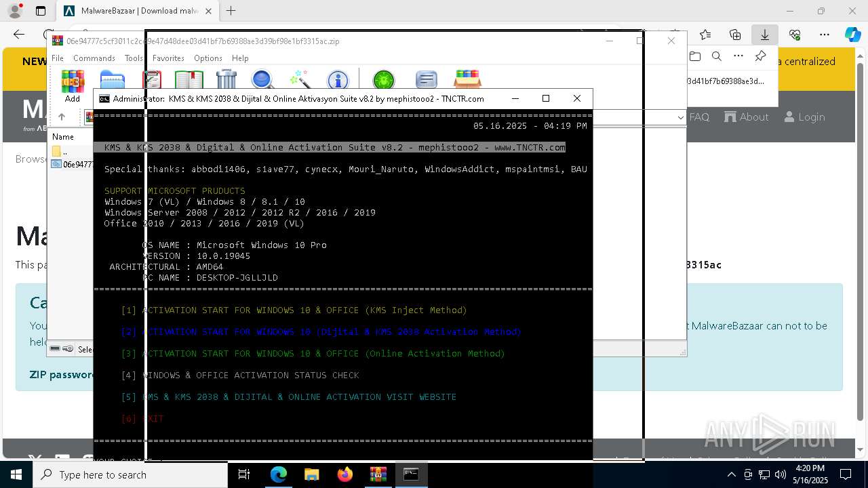
Task: Pin the Edge downloads popup
Action: tap(760, 56)
